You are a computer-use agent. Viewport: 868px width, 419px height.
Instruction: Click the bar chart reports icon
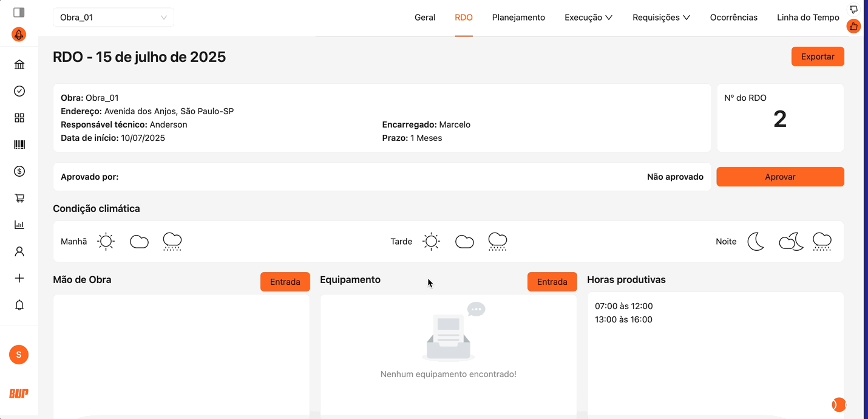[x=19, y=225]
